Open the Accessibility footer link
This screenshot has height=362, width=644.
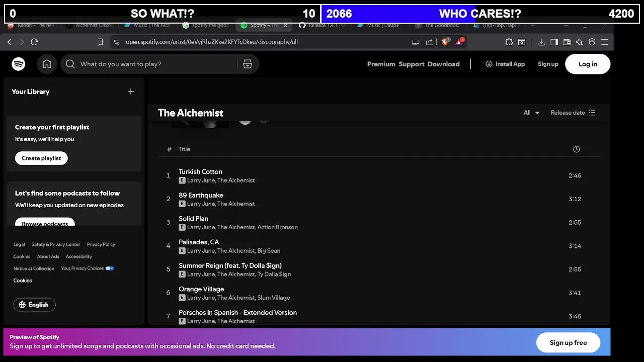tap(79, 256)
